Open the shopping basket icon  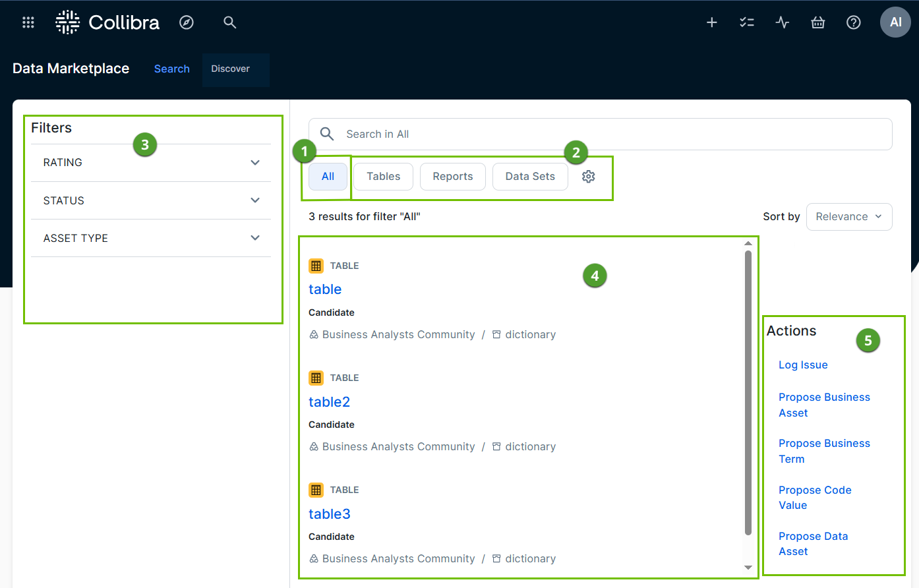coord(818,22)
